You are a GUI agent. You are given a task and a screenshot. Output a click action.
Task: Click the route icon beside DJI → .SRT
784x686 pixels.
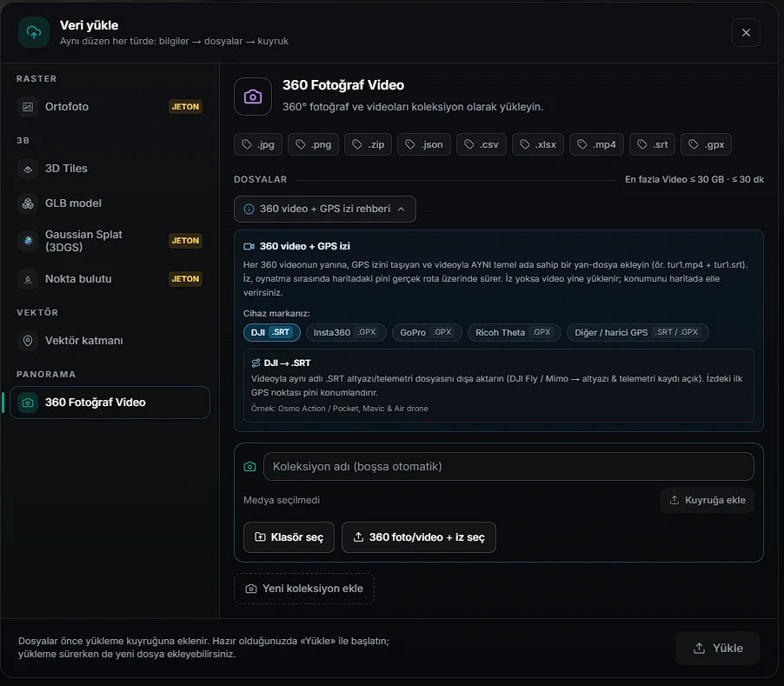tap(256, 363)
